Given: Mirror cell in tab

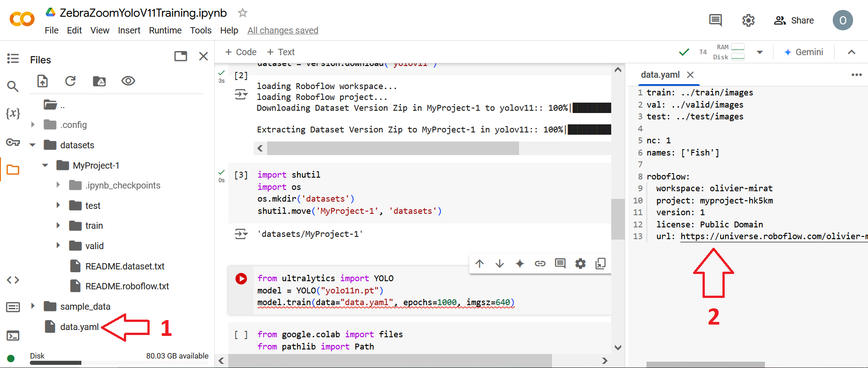Looking at the screenshot, I should (x=600, y=264).
